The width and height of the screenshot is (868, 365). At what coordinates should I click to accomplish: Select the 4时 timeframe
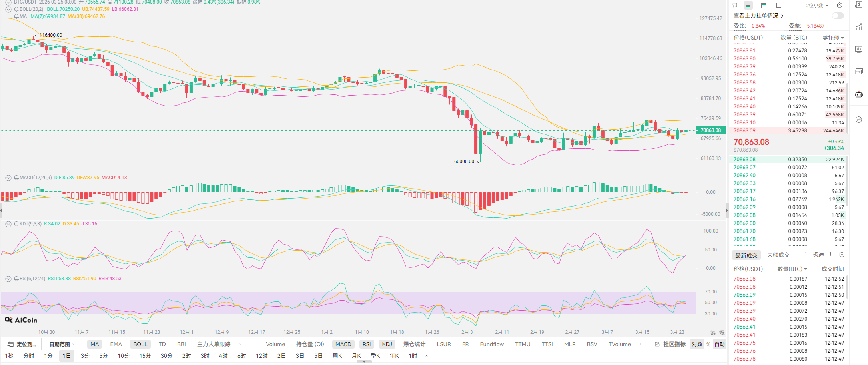tap(223, 356)
